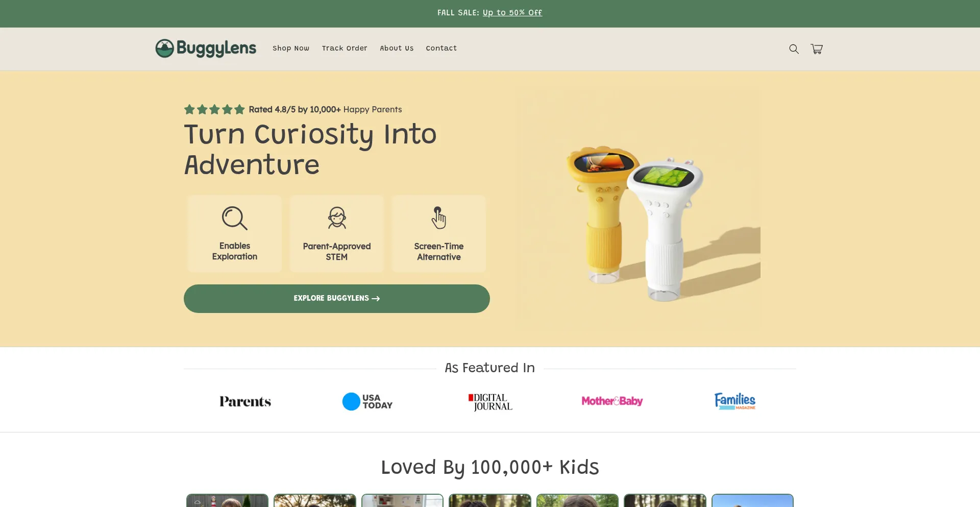
Task: Click the Digital Journal logo
Action: (491, 402)
